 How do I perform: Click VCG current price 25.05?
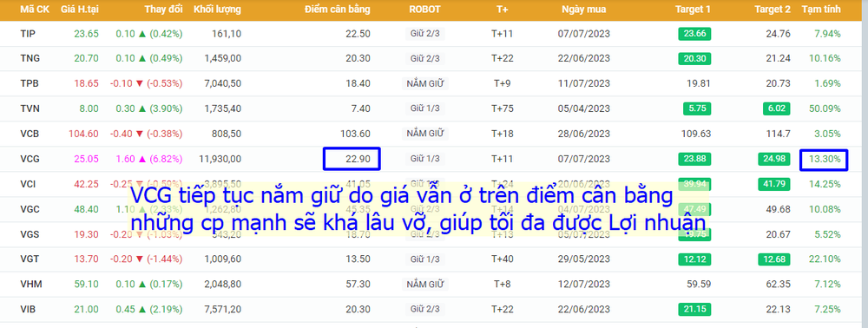[86, 159]
